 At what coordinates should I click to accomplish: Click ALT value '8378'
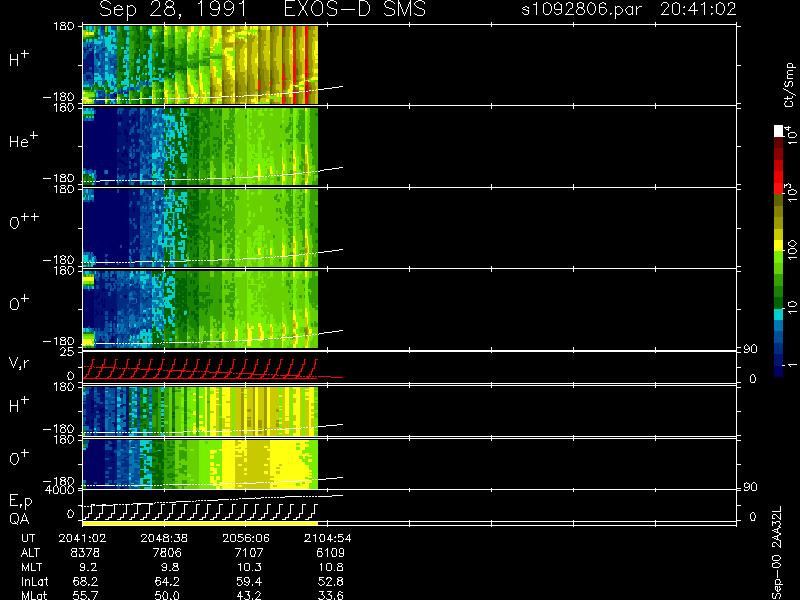point(85,553)
